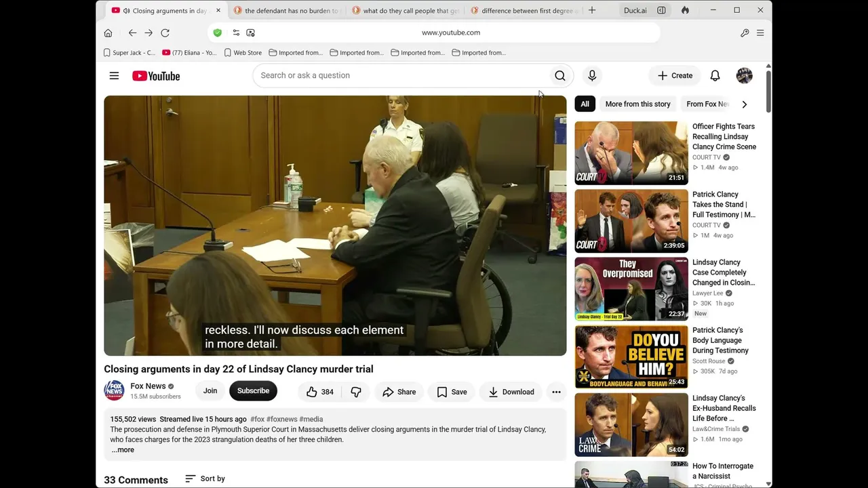868x488 pixels.
Task: Open 'How To Interrogate a Narcissist' title
Action: pyautogui.click(x=723, y=471)
